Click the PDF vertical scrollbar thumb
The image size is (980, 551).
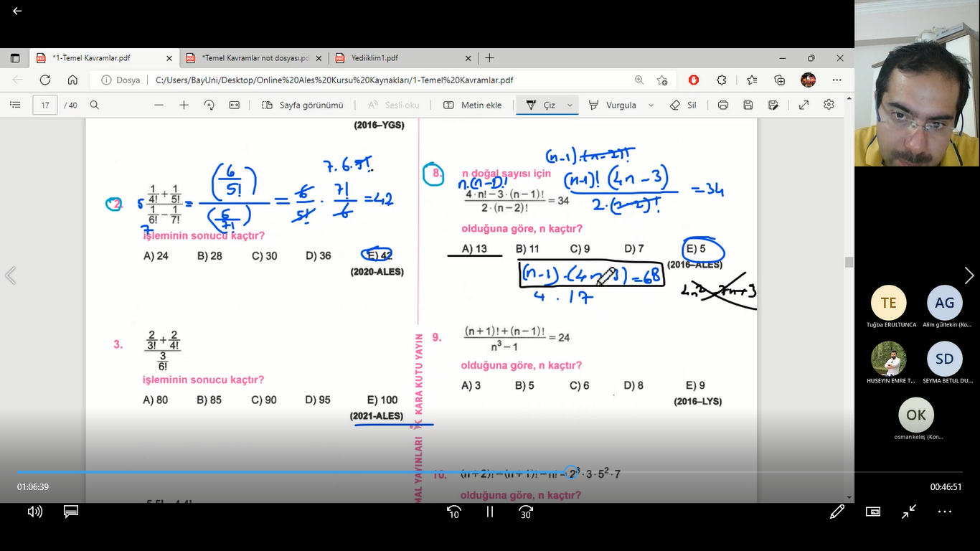[x=849, y=262]
